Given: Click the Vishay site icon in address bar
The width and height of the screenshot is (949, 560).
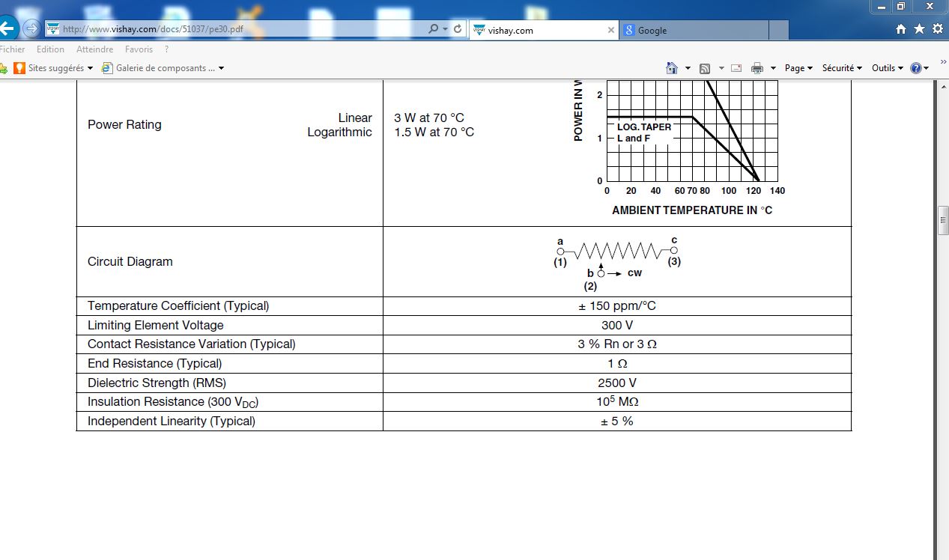Looking at the screenshot, I should [x=53, y=29].
